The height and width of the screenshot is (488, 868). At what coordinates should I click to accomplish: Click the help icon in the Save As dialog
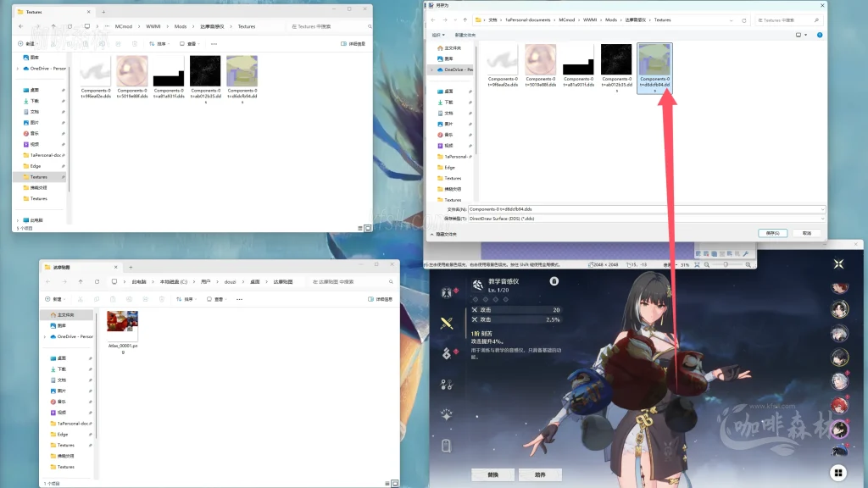click(x=821, y=35)
